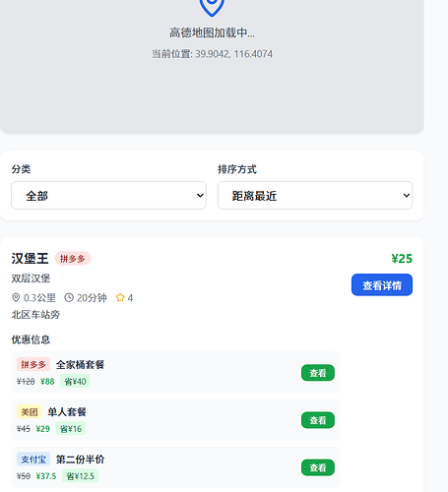
Task: Click the star rating icon beside 4
Action: pyautogui.click(x=120, y=298)
